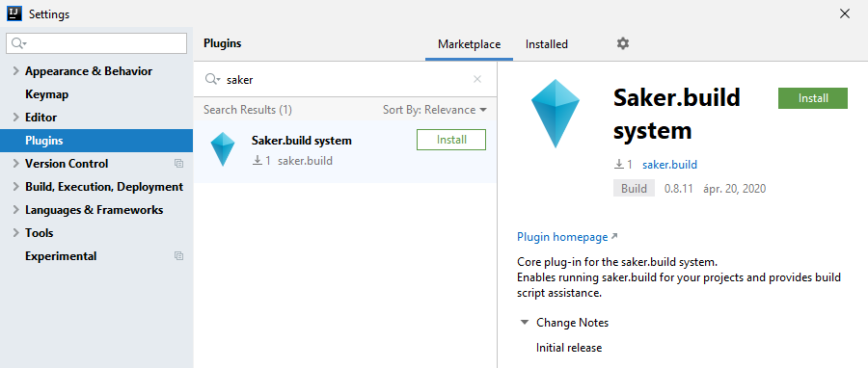Screen dimensions: 868x368
Task: Switch to the Installed plugins tab
Action: (x=547, y=44)
